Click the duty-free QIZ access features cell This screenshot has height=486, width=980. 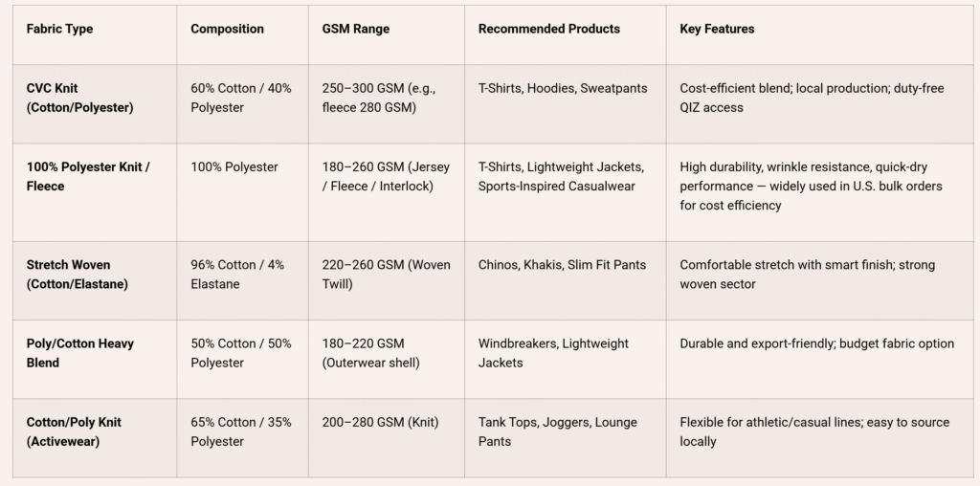812,98
